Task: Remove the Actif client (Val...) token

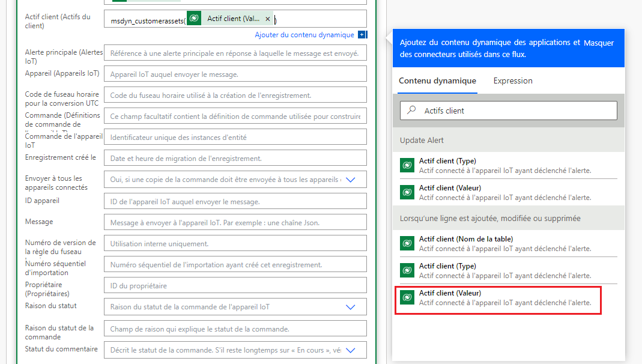Action: [267, 19]
